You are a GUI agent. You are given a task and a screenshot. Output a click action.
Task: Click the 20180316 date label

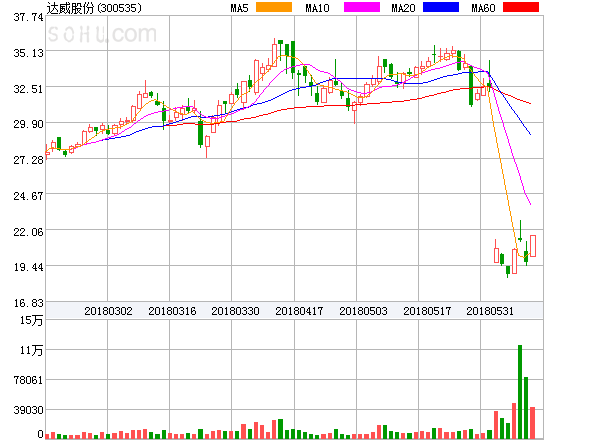coord(172,311)
